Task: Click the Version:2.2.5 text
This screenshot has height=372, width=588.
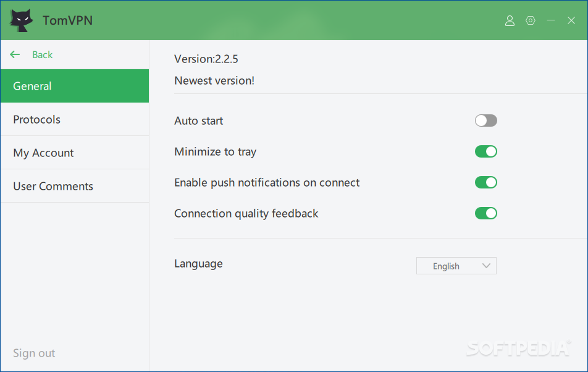Action: pos(206,59)
